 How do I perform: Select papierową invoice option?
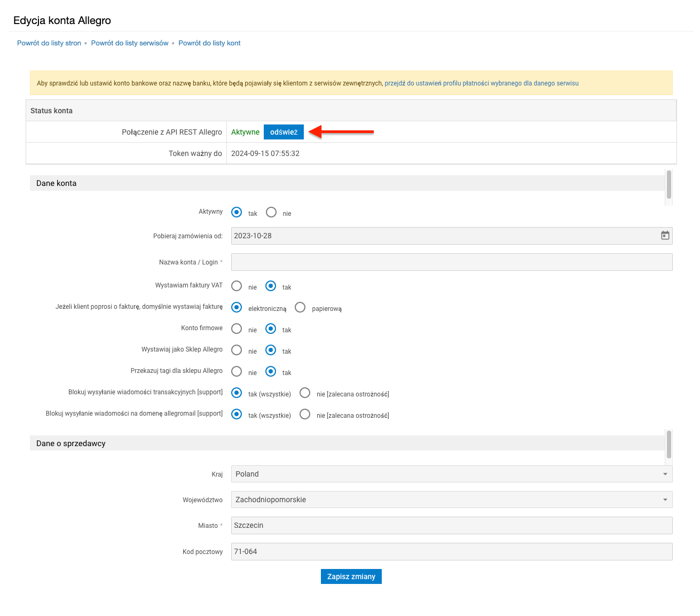(x=300, y=307)
